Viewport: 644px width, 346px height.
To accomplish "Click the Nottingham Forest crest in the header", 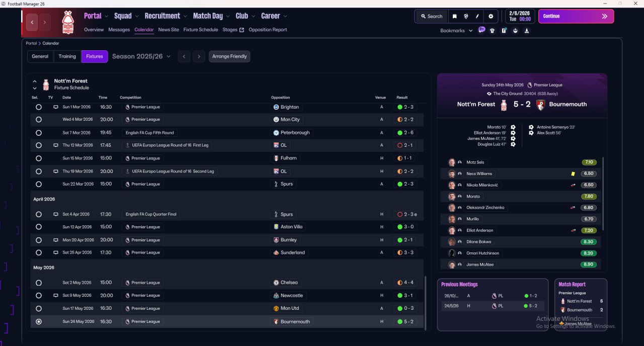I will [x=67, y=23].
